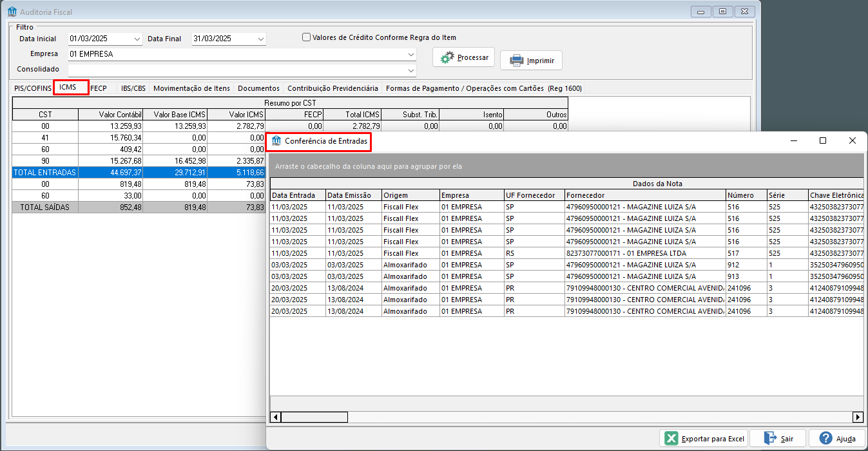Click the Isento column header

coord(472,115)
